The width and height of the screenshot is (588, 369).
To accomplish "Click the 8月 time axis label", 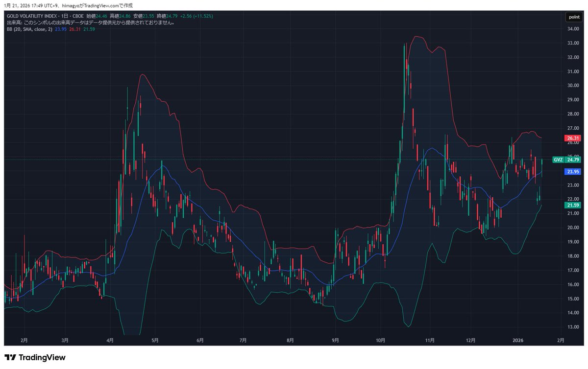I will pos(290,339).
